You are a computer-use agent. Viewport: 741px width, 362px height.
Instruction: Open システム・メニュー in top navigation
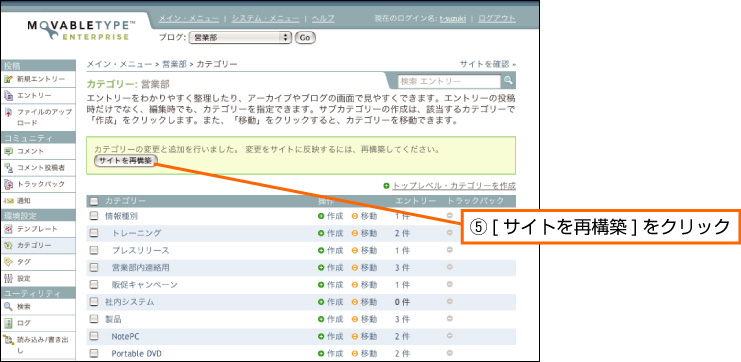pyautogui.click(x=266, y=18)
